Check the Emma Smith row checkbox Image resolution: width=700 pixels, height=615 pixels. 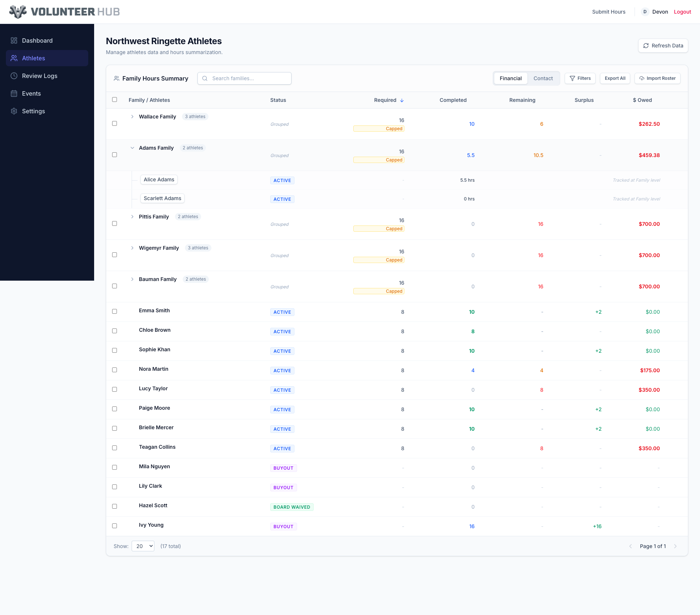[115, 312]
